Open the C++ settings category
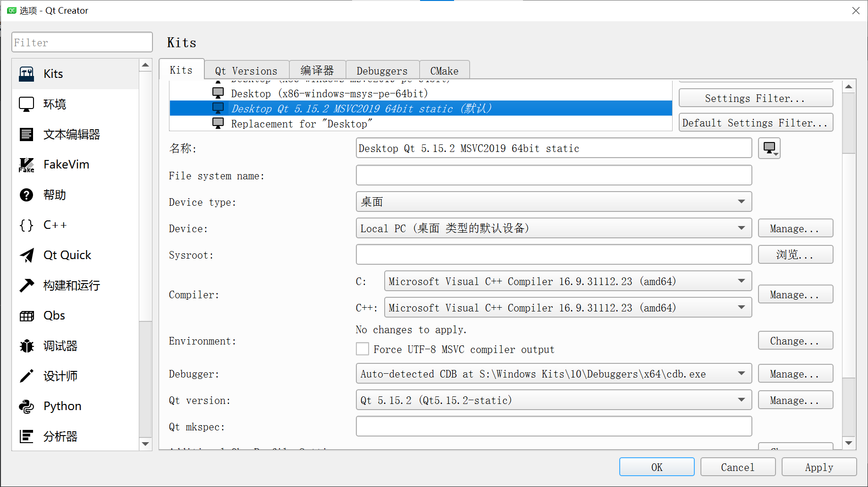868x487 pixels. (x=76, y=225)
